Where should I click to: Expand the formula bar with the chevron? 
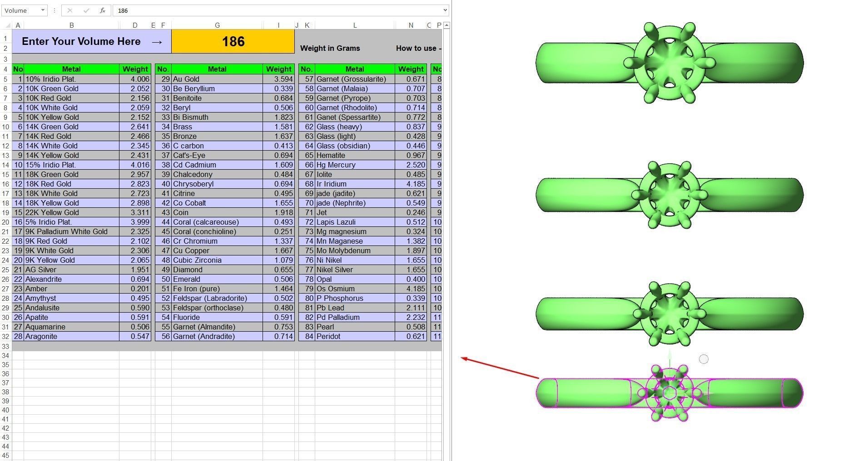coord(445,10)
